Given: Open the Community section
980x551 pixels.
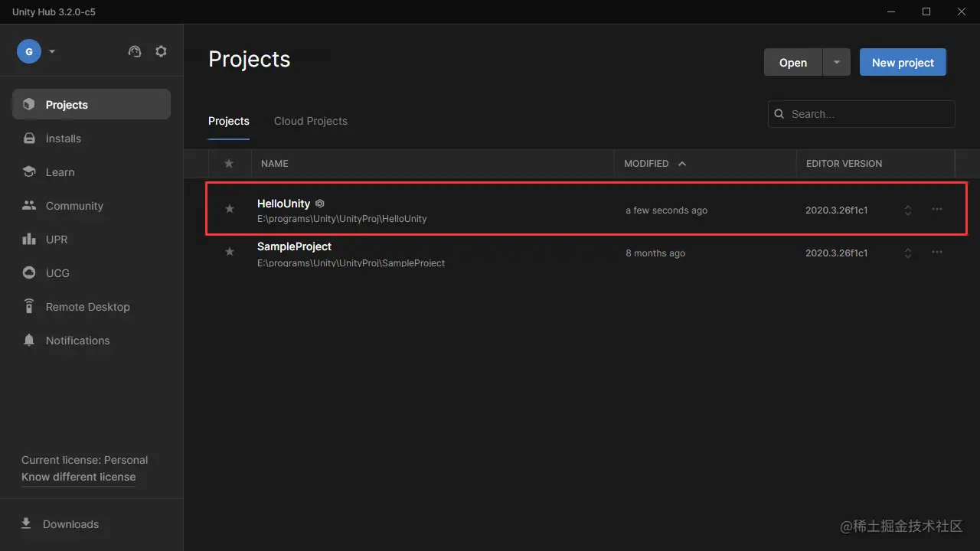Looking at the screenshot, I should point(91,206).
